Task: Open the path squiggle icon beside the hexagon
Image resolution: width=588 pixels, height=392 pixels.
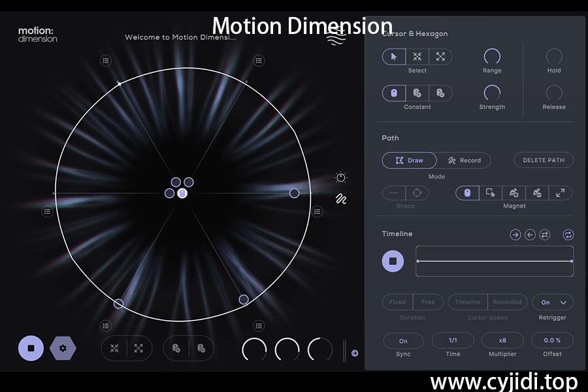Action: 341,199
